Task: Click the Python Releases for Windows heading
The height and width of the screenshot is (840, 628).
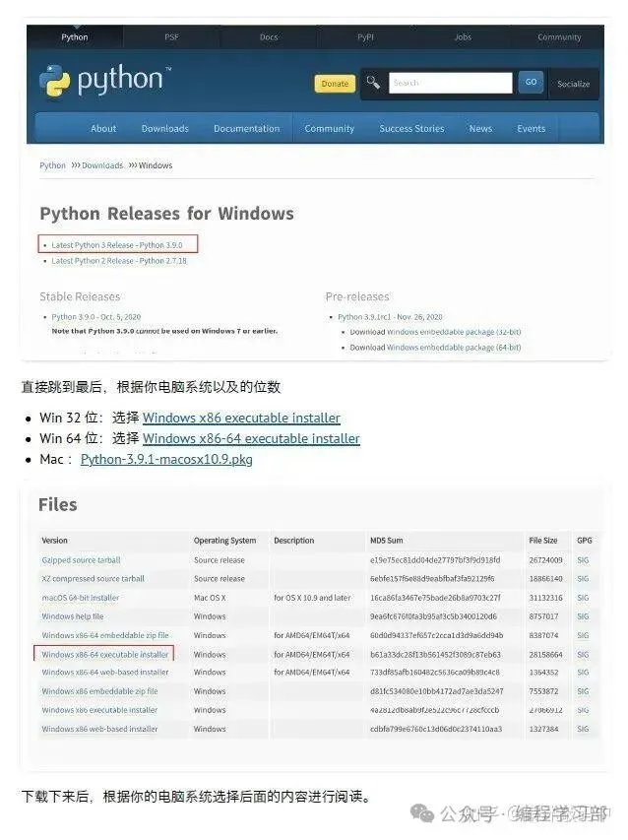Action: [x=166, y=214]
